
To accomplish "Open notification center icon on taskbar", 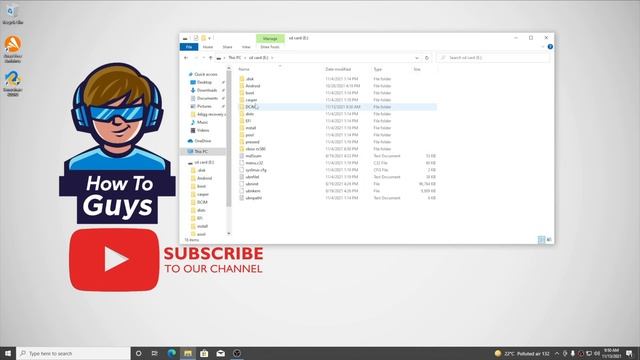I will (629, 353).
